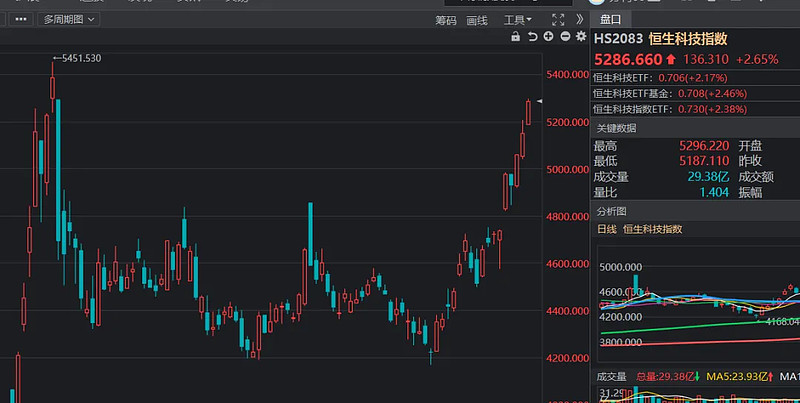Click the 振幅 label

click(x=750, y=192)
